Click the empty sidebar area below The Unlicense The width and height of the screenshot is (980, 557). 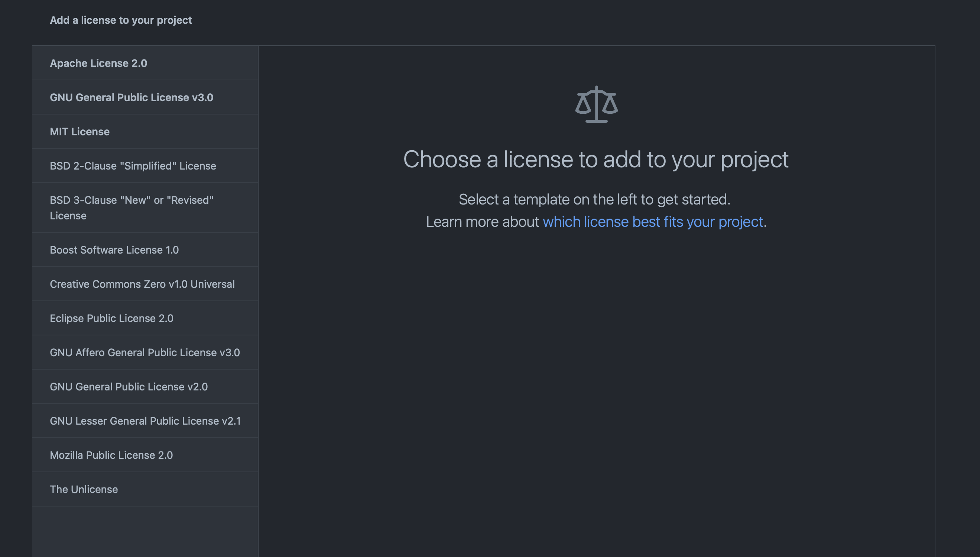145,531
